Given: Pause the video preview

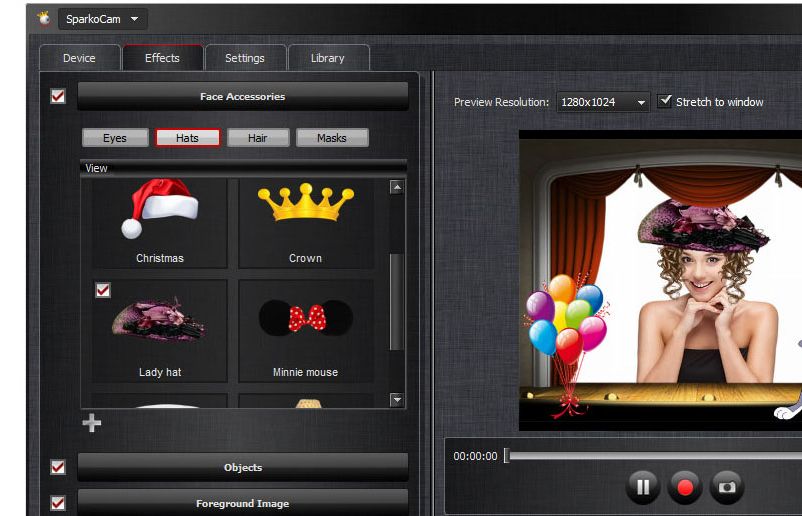Looking at the screenshot, I should (643, 487).
